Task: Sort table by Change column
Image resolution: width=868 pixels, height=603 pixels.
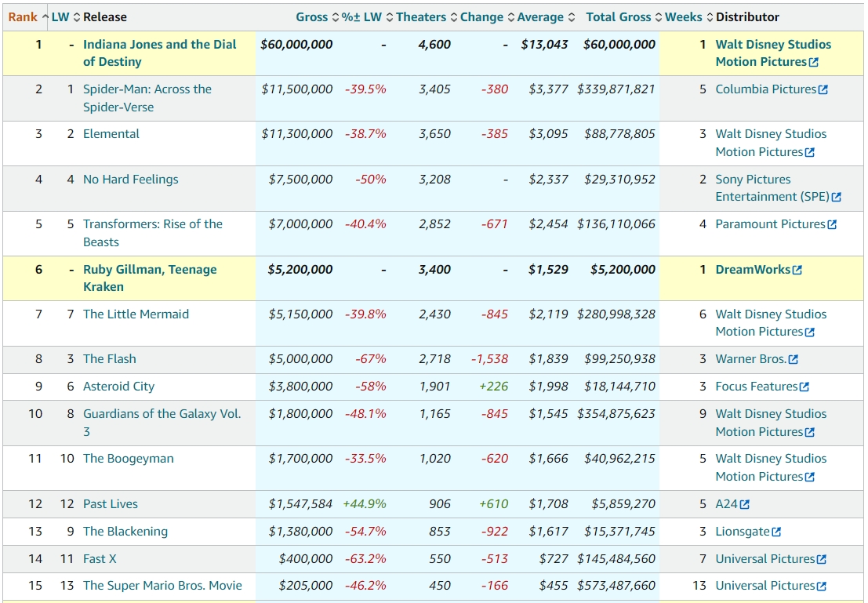Action: [487, 17]
